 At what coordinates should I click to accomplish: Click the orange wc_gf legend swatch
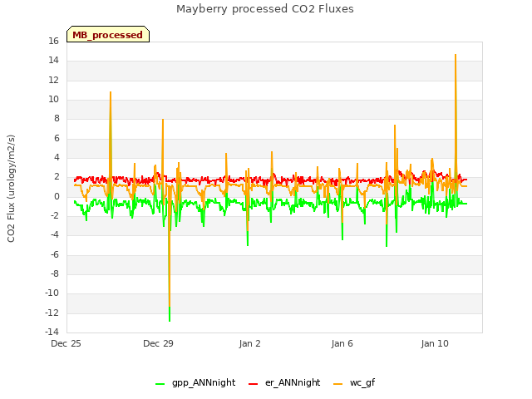click(x=338, y=384)
